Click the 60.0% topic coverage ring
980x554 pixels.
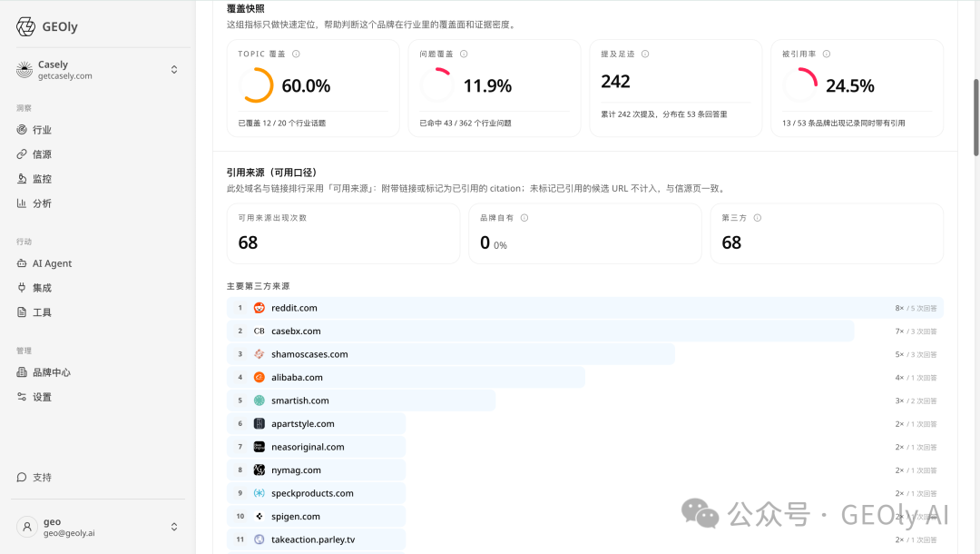256,85
